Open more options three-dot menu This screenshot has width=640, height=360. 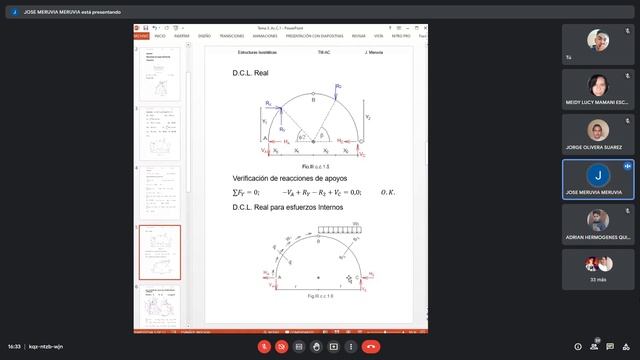(x=351, y=347)
